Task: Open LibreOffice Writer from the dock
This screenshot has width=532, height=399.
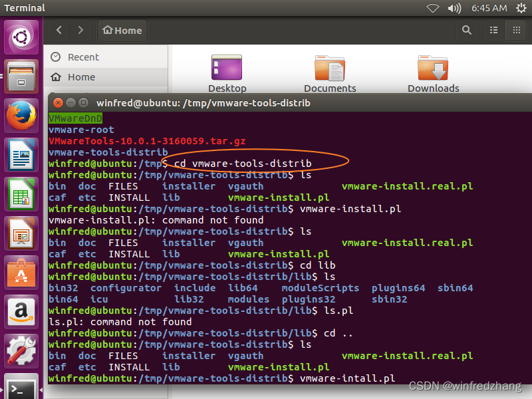Action: (x=21, y=155)
